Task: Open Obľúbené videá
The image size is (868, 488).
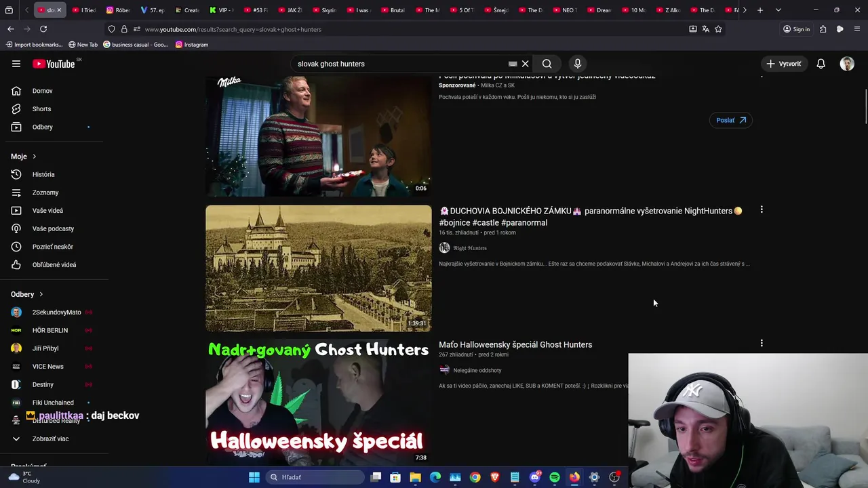Action: pyautogui.click(x=54, y=265)
